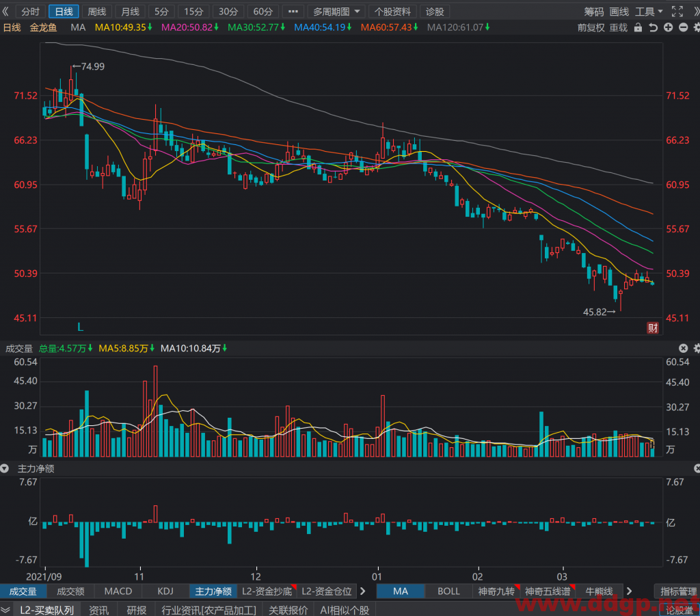
Task: Enter fullscreen chart mode
Action: pyautogui.click(x=677, y=12)
